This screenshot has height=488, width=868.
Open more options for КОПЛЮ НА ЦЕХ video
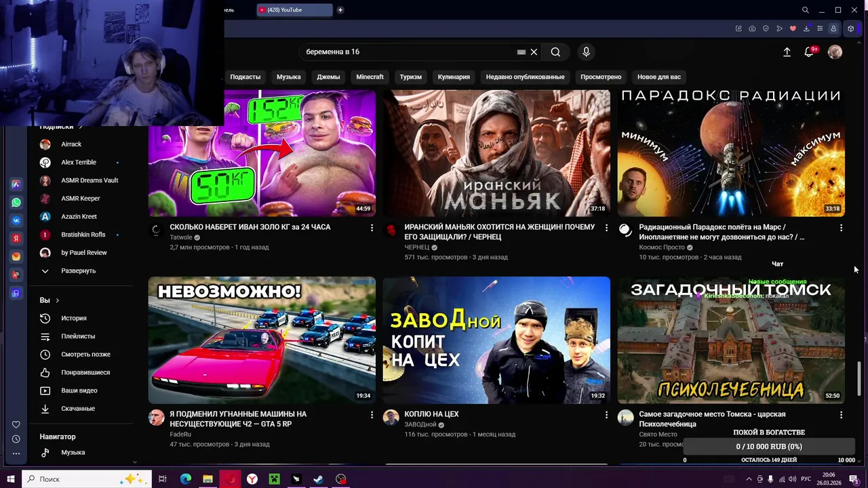(x=606, y=415)
